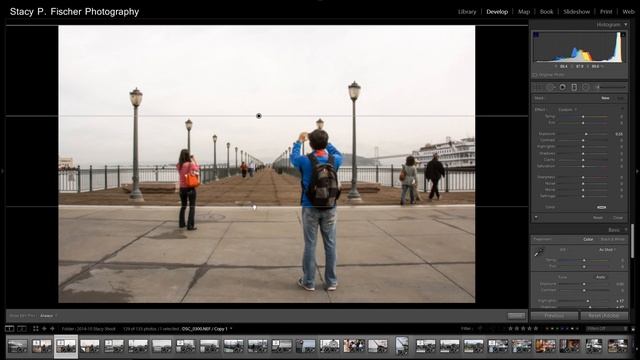Collapse the right panel group
This screenshot has height=360, width=640.
[638, 171]
